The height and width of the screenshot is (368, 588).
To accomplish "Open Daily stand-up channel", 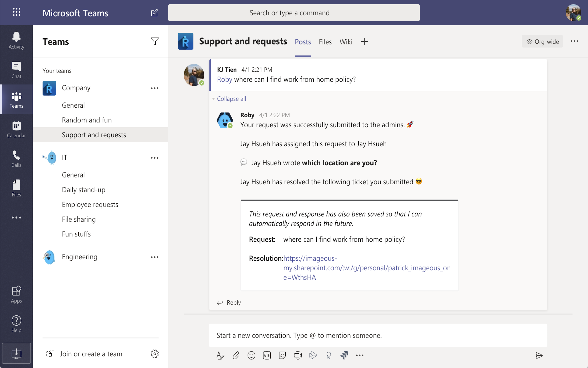I will click(100, 190).
